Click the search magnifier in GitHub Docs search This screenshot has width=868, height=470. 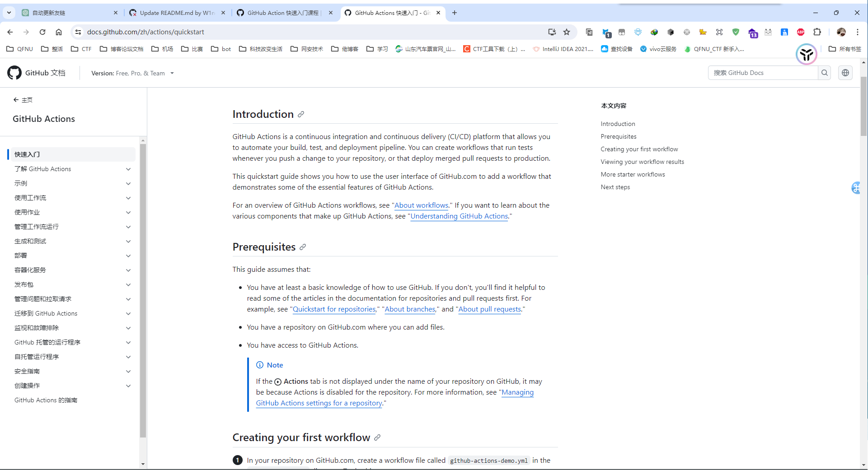[x=824, y=73]
